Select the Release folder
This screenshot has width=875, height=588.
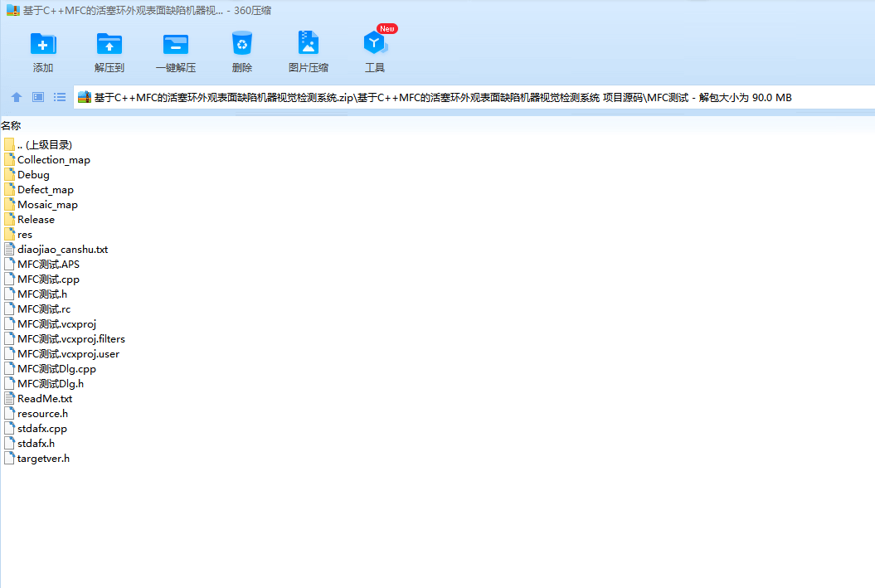pyautogui.click(x=29, y=220)
